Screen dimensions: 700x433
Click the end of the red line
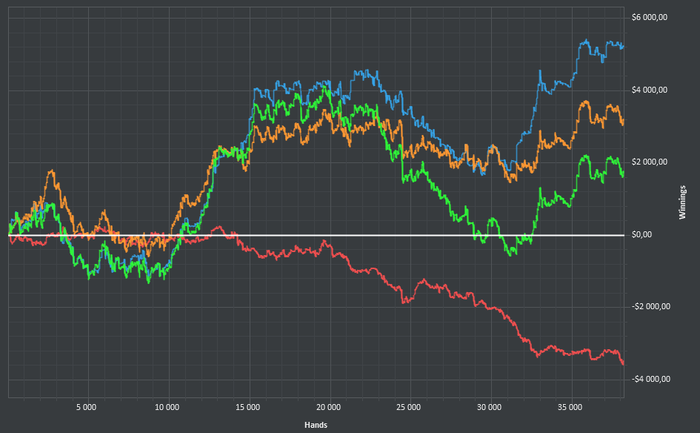[x=623, y=363]
